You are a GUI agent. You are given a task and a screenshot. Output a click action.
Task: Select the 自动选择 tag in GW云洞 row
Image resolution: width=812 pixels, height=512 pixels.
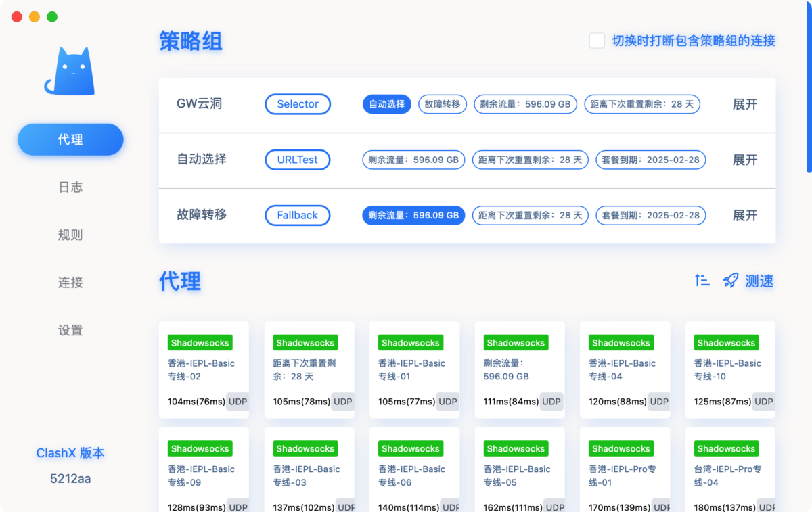click(x=387, y=104)
